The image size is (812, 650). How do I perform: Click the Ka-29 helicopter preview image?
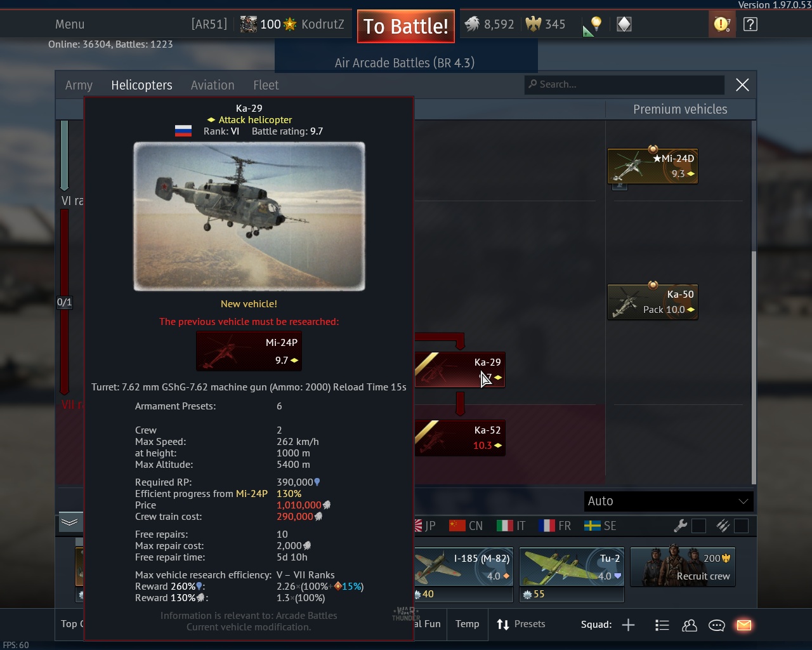click(x=249, y=216)
